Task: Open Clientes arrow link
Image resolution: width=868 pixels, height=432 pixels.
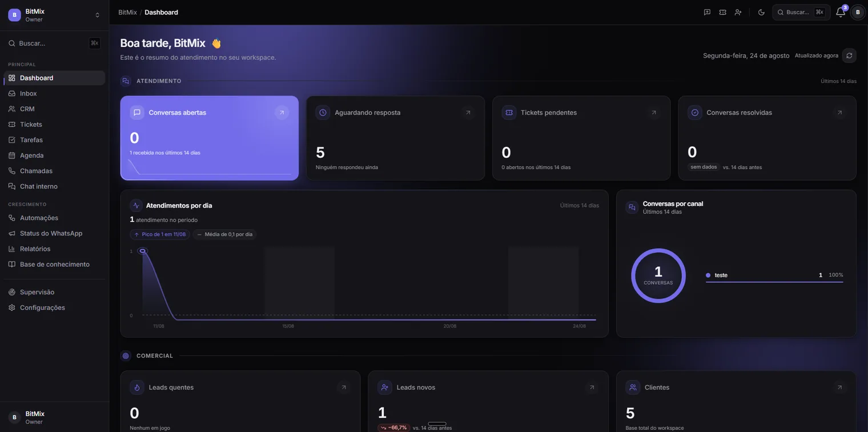Action: point(839,387)
